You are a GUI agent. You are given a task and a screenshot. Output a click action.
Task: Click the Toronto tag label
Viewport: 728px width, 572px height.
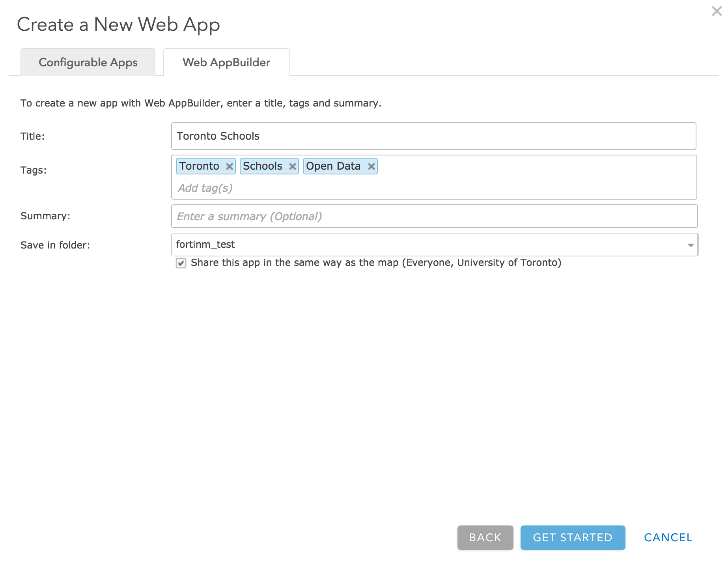199,166
